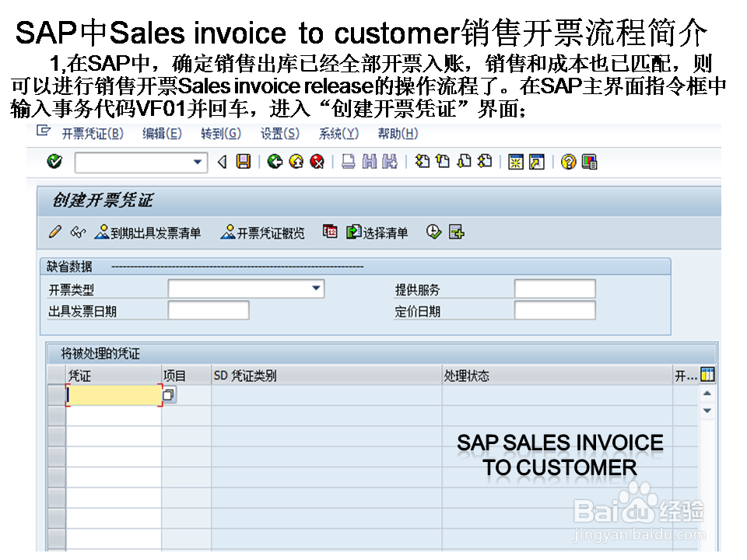Click the 开票凭证概览 button
Screen dimensions: 747x560
(x=262, y=233)
